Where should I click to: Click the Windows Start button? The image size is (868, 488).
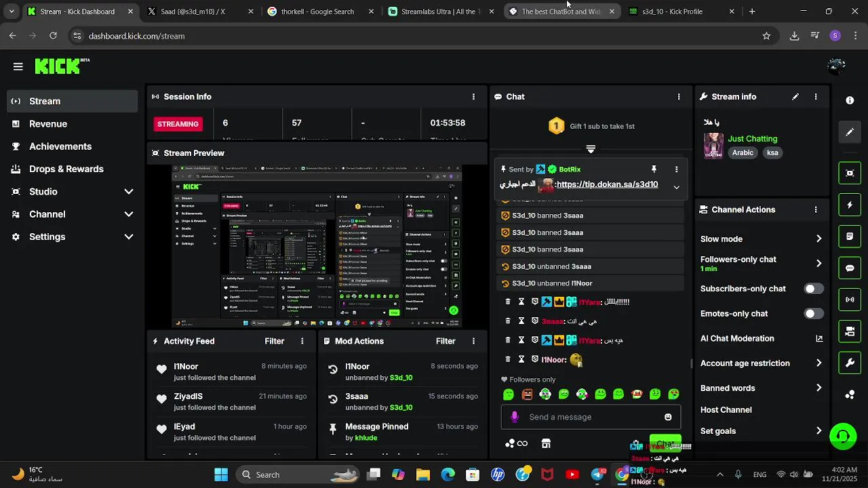click(x=221, y=474)
